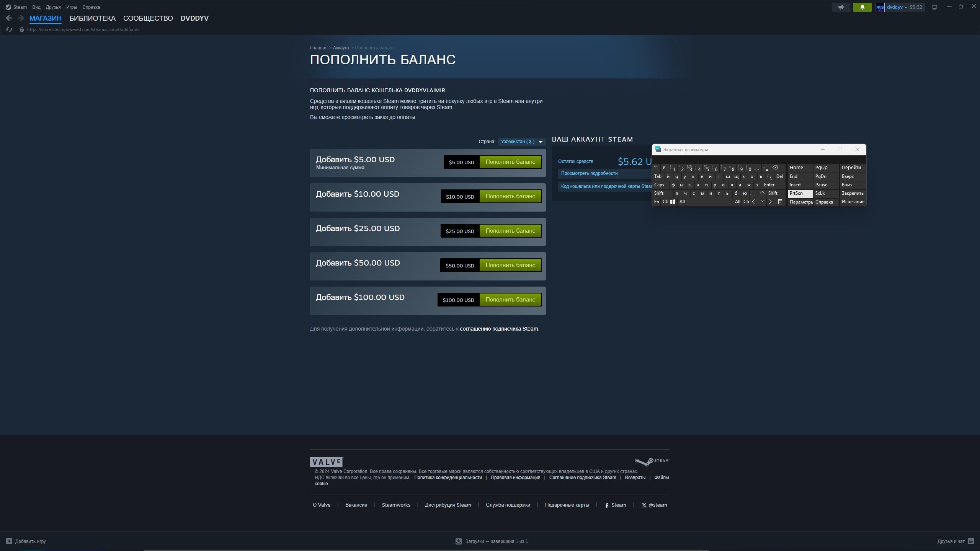Click the reload page icon
Image resolution: width=980 pixels, height=551 pixels.
9,29
